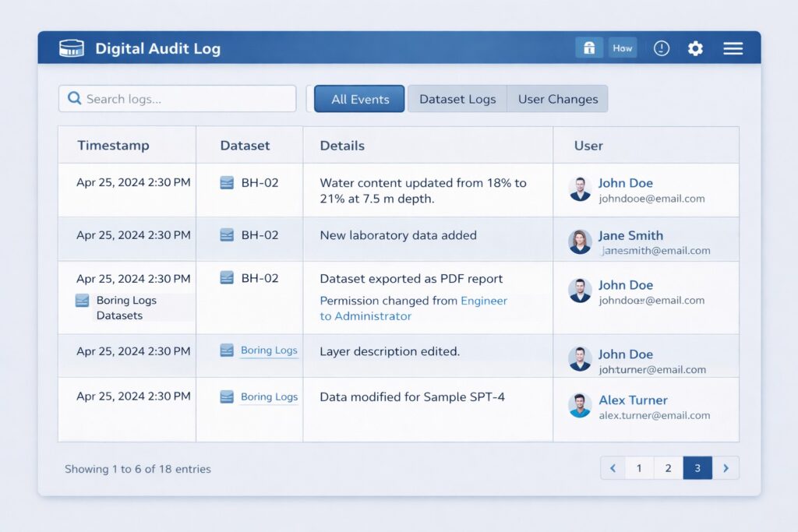Open settings gear icon

coord(695,48)
